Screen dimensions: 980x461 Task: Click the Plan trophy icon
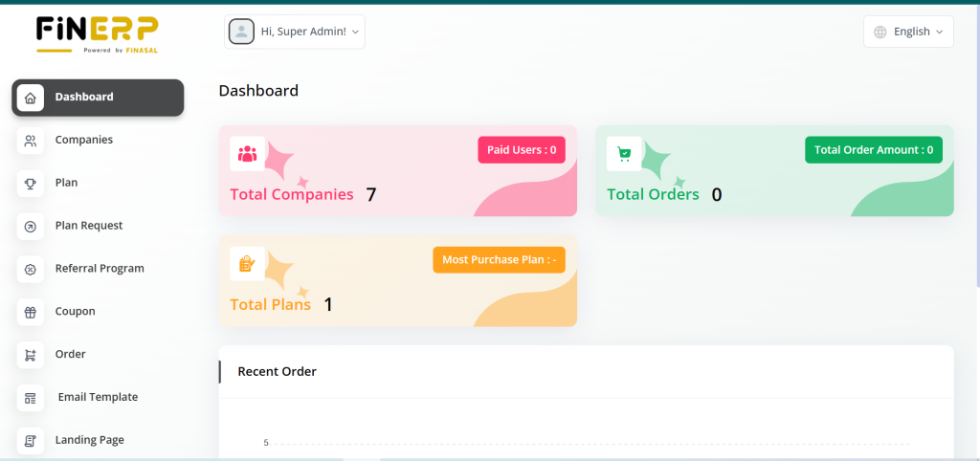point(31,183)
